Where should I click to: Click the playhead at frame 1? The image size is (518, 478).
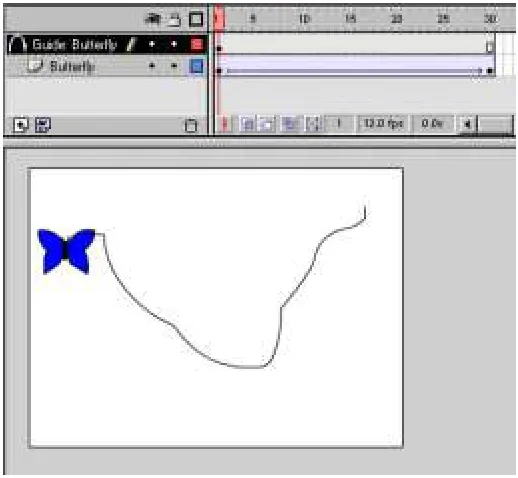[219, 19]
